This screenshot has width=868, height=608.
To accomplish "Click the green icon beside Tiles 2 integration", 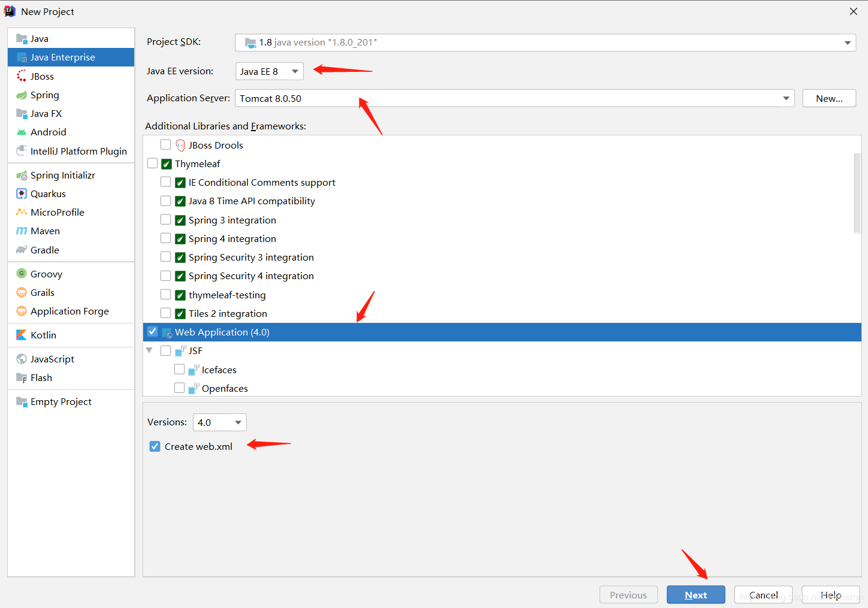I will pyautogui.click(x=180, y=314).
